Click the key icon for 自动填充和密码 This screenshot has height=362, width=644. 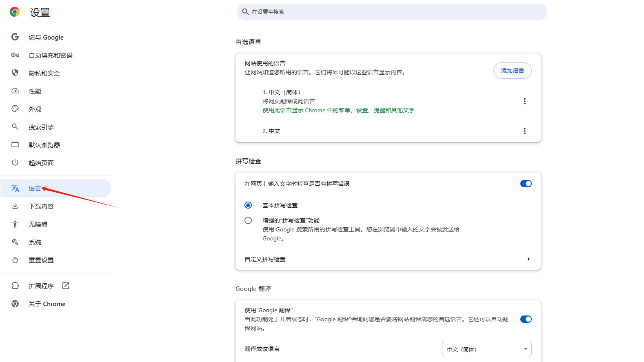pos(15,55)
